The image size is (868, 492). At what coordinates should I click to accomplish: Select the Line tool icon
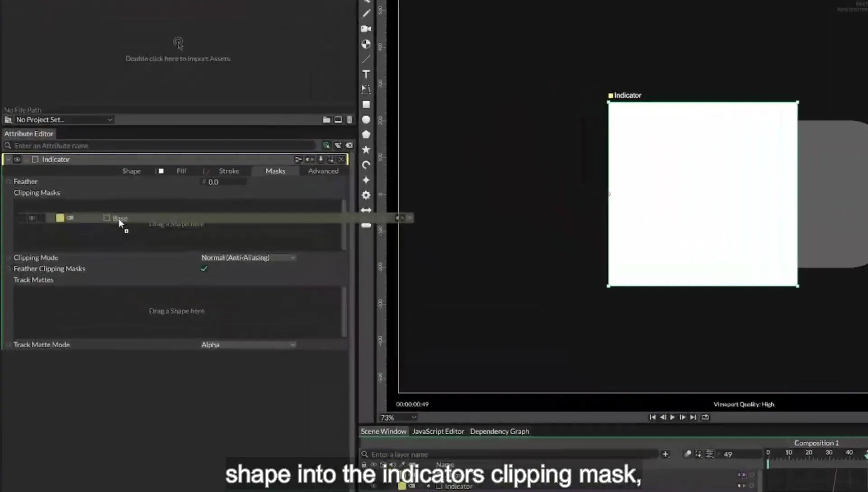coord(366,59)
